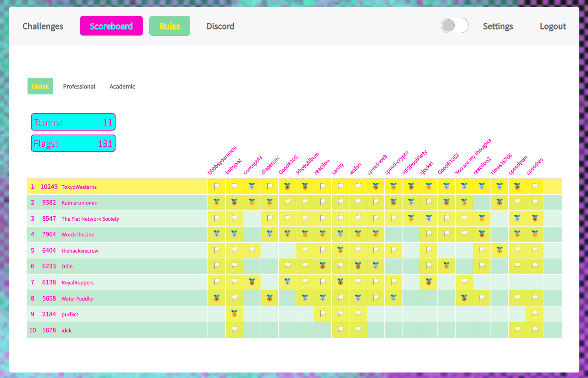Screen dimensions: 588x378
Task: Click RoyalRoppers' bronze medal for tjockel
Action: click(429, 282)
